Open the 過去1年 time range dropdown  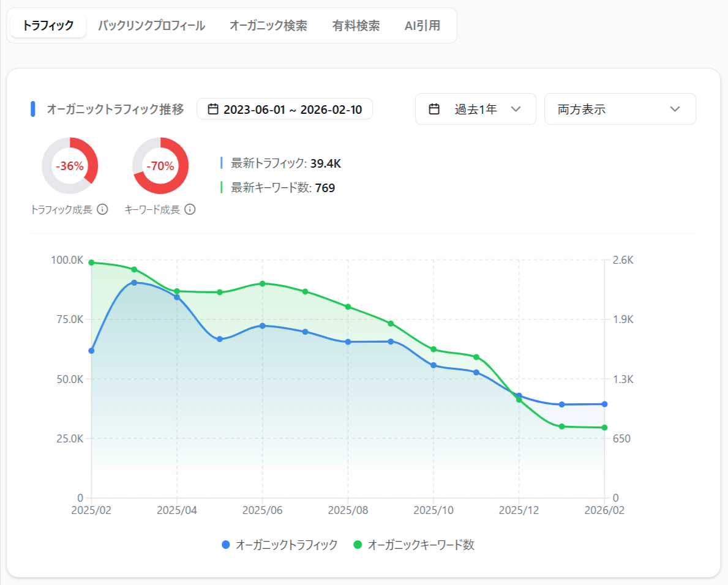(476, 108)
